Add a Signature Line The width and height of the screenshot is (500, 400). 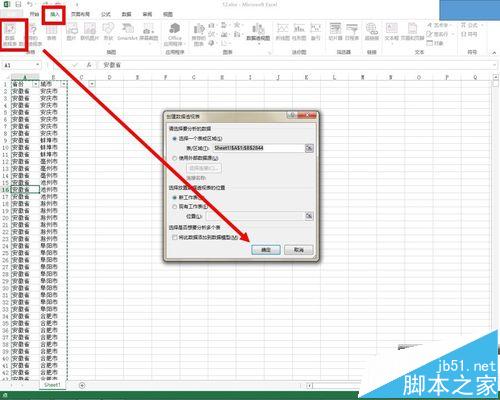tap(439, 34)
